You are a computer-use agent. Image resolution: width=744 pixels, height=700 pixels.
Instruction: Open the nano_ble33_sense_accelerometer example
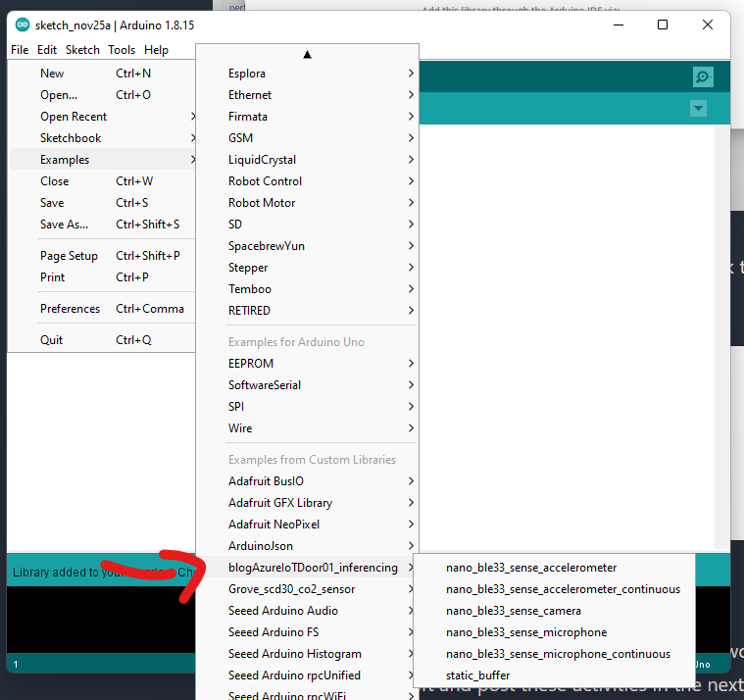point(554,568)
